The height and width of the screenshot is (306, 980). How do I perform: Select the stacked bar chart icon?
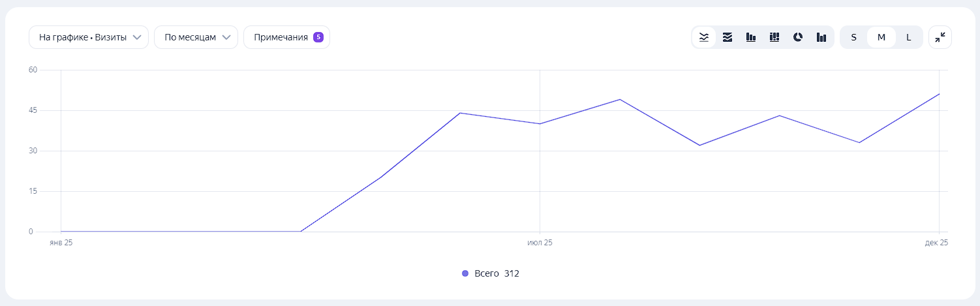pyautogui.click(x=774, y=37)
